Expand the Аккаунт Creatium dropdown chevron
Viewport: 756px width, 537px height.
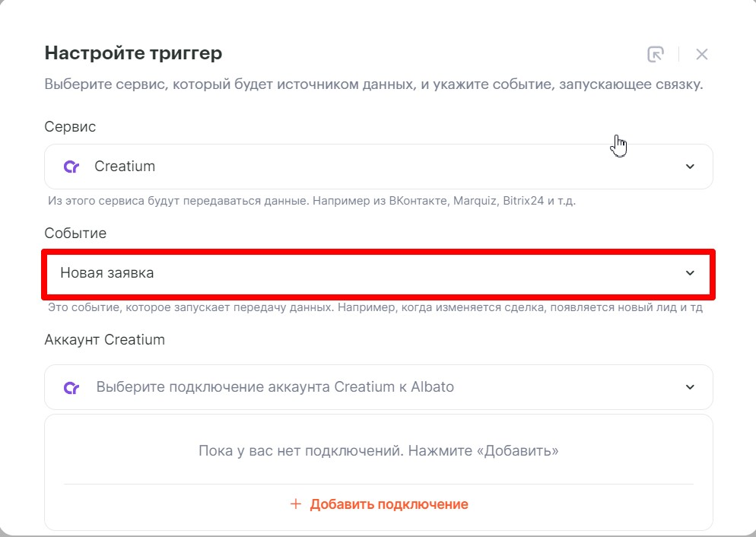coord(690,387)
